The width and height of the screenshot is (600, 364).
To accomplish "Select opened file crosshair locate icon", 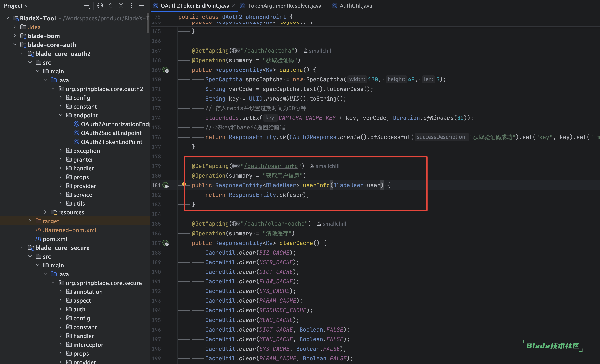I will pyautogui.click(x=100, y=6).
